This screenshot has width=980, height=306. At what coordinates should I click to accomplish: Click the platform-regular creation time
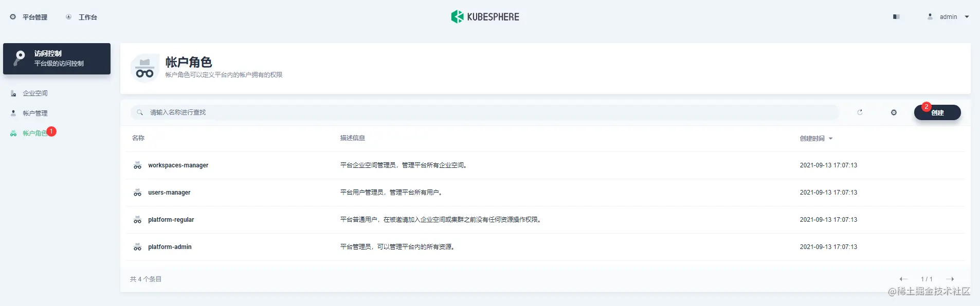click(828, 220)
